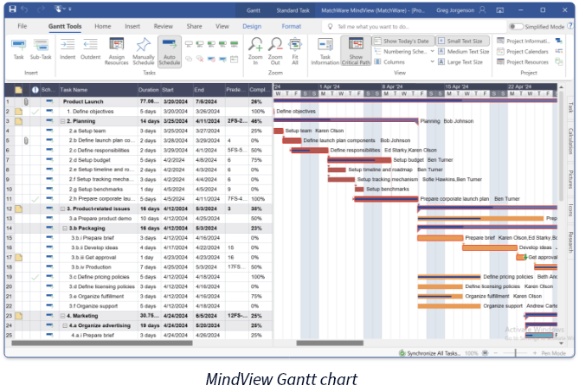579x392 pixels.
Task: Click Synchronize All Tasks in status bar
Action: (x=429, y=353)
